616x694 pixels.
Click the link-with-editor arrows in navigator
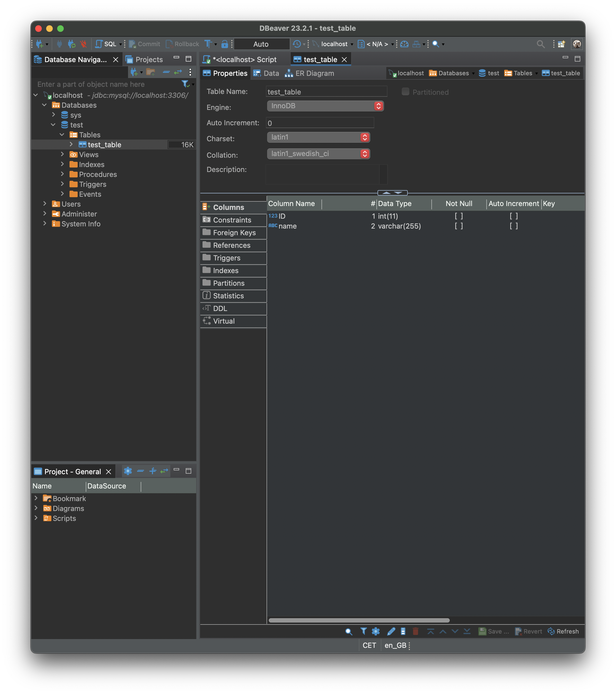[178, 72]
